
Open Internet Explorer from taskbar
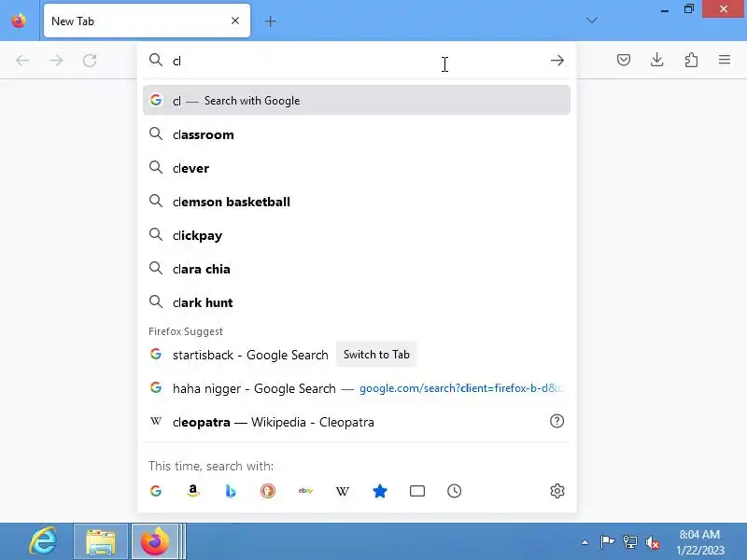pos(43,541)
